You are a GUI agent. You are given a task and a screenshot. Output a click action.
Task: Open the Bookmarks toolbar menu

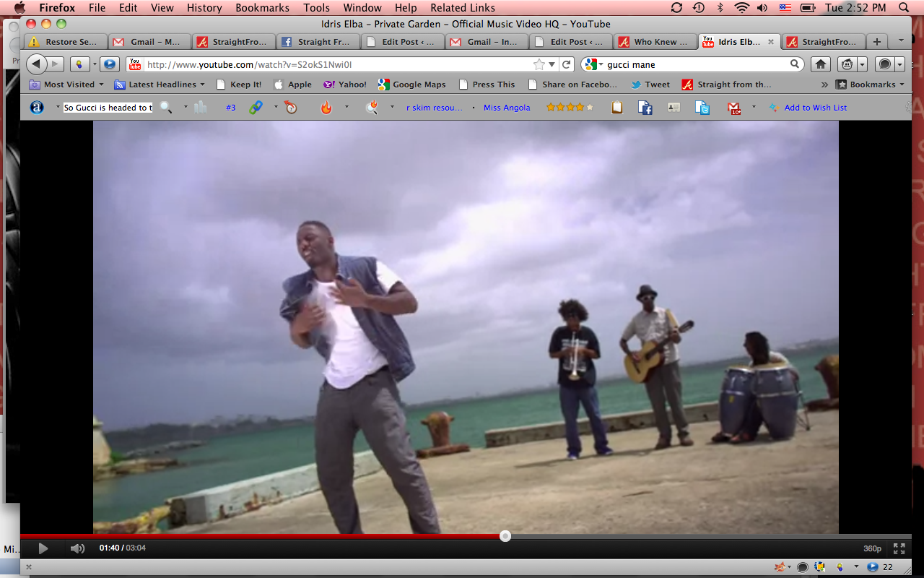coord(870,85)
